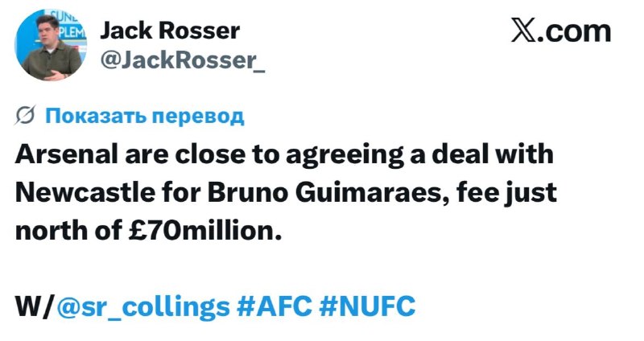
Task: Open the #NUFC hashtag
Action: point(367,306)
